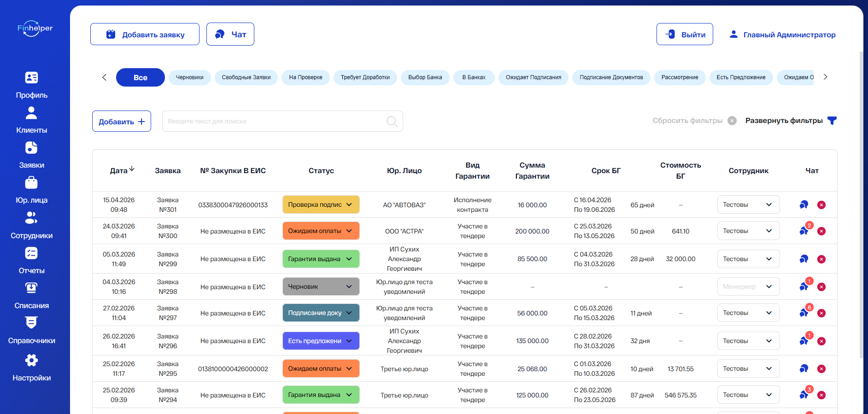Switch to Рассмотрение tab

point(680,77)
